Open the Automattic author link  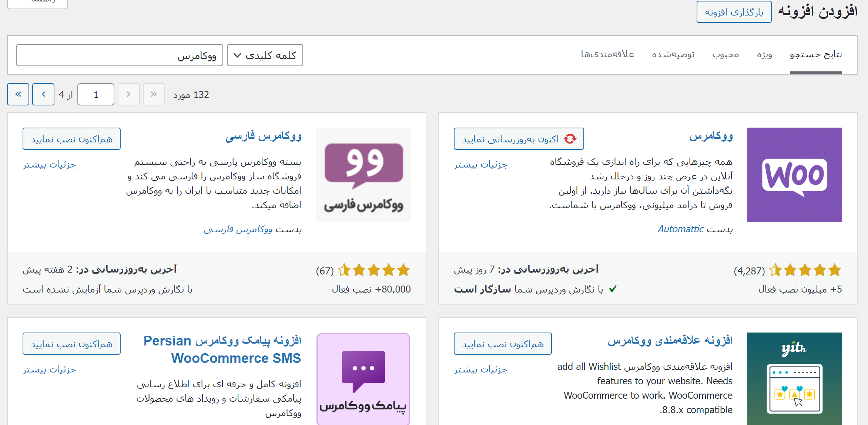pyautogui.click(x=680, y=229)
